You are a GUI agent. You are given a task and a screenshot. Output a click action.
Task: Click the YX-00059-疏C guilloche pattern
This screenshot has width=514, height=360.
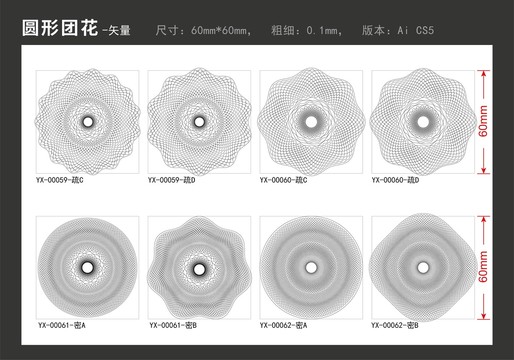pyautogui.click(x=88, y=122)
